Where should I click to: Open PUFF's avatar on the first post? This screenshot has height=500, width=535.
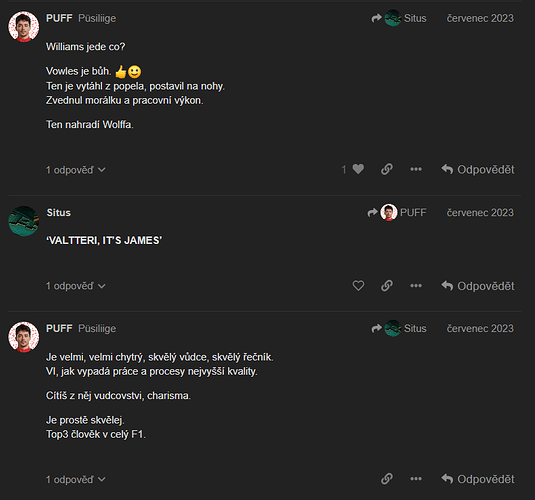pyautogui.click(x=24, y=26)
